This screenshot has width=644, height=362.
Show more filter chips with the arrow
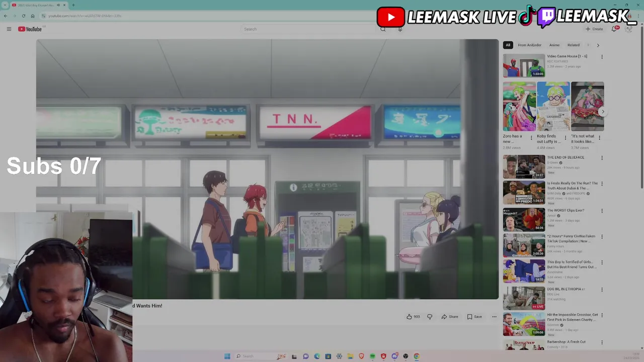598,45
